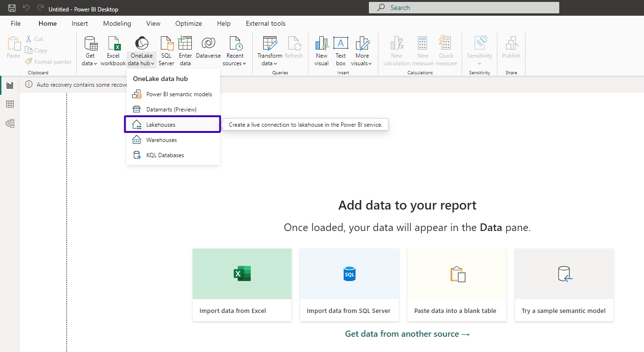Open the Recent sources dropdown
The width and height of the screenshot is (644, 352).
pyautogui.click(x=234, y=50)
